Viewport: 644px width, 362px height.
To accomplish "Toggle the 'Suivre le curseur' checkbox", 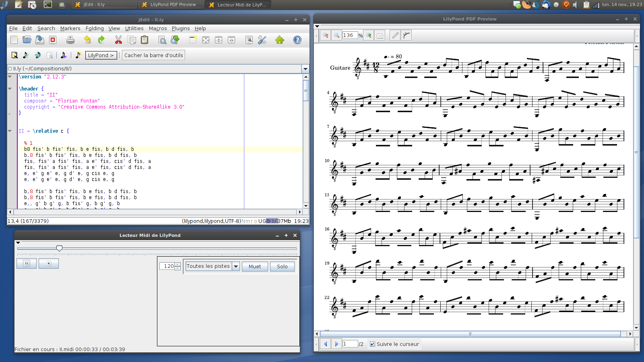I will (x=372, y=344).
